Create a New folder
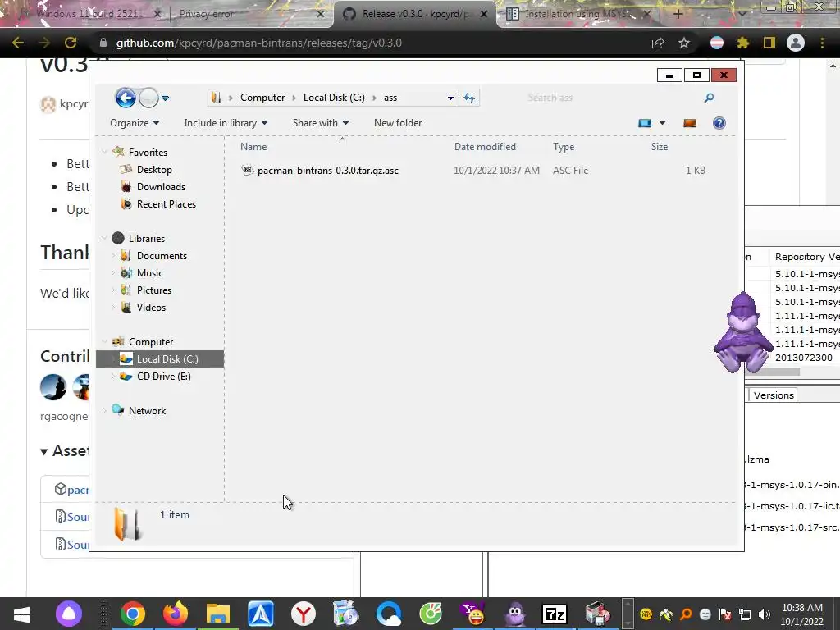This screenshot has width=840, height=630. pos(398,123)
